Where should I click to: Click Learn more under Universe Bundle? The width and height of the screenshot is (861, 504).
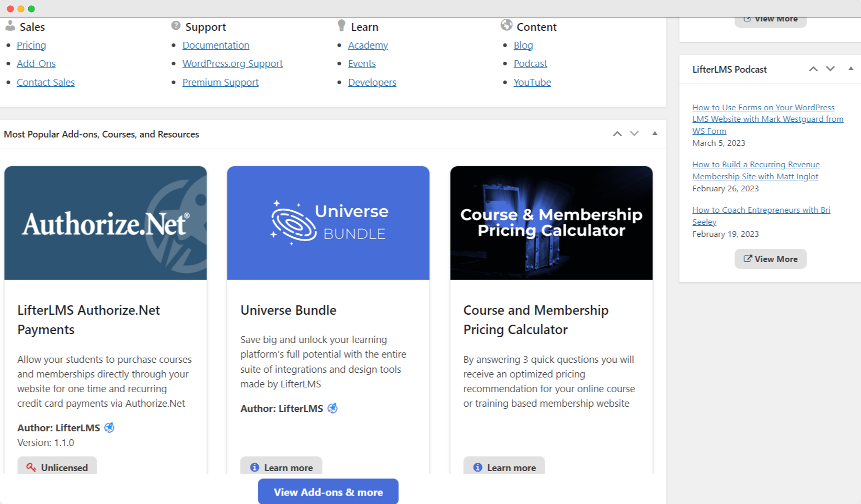pyautogui.click(x=281, y=466)
